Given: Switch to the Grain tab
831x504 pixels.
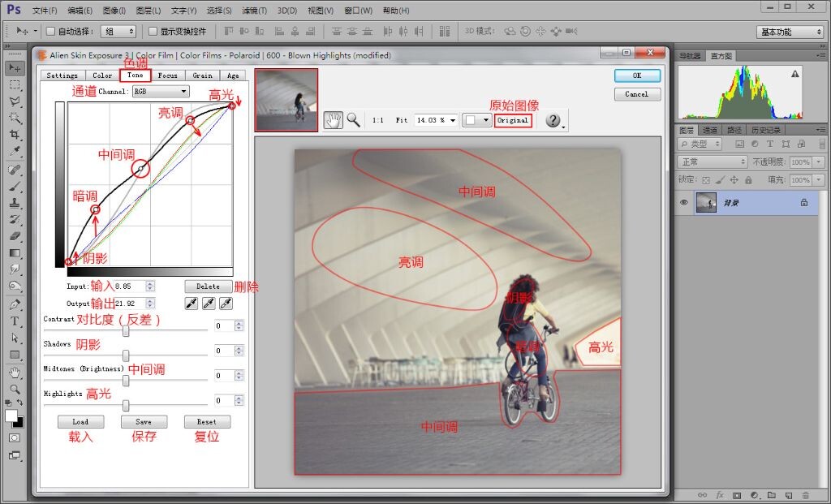Looking at the screenshot, I should coord(202,75).
